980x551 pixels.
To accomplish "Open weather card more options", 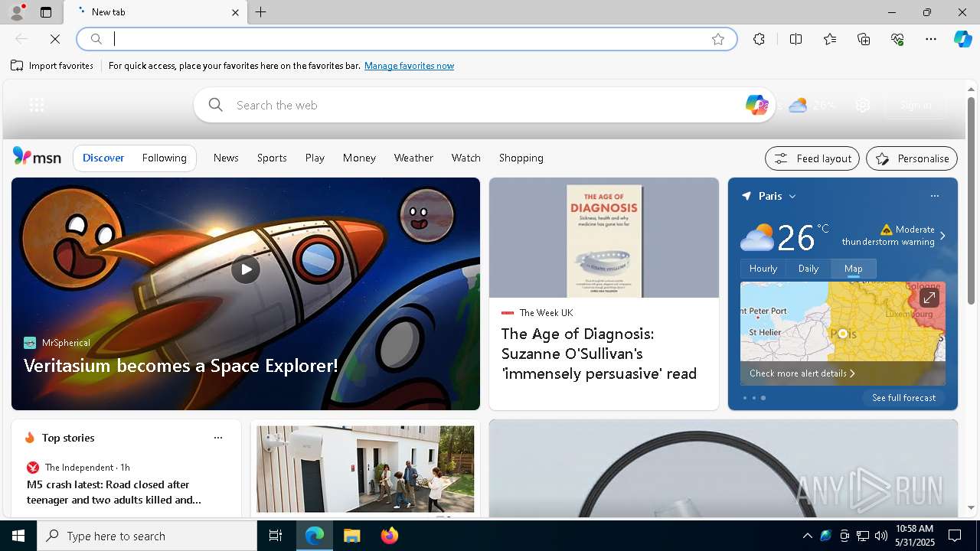I will coord(934,196).
